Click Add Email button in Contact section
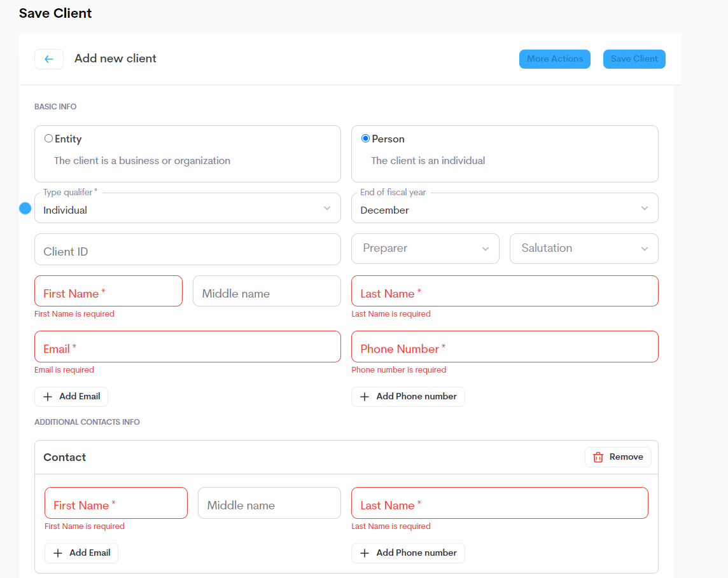Viewport: 728px width, 578px height. (x=81, y=553)
